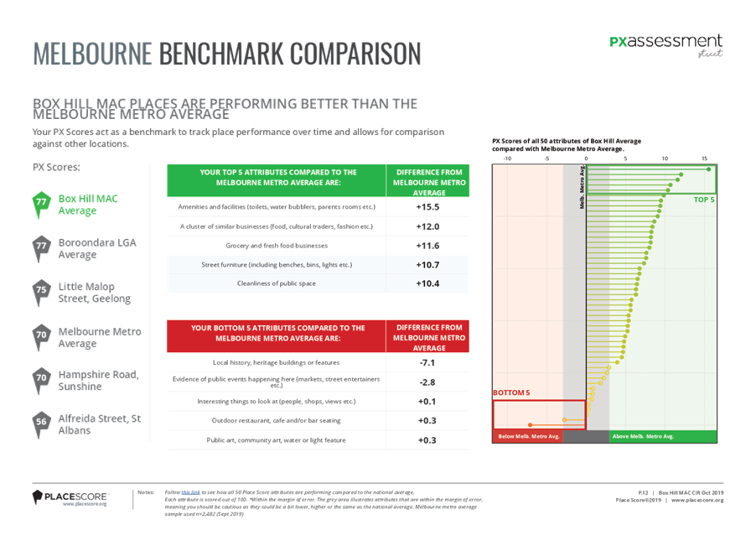Click the 56 pin for Alfreida Street

[x=41, y=424]
